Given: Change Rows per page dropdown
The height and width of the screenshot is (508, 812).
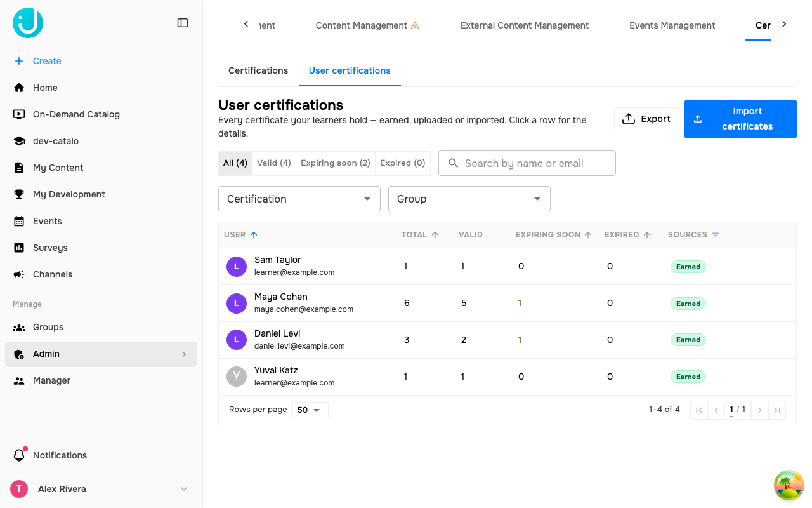Looking at the screenshot, I should 310,410.
